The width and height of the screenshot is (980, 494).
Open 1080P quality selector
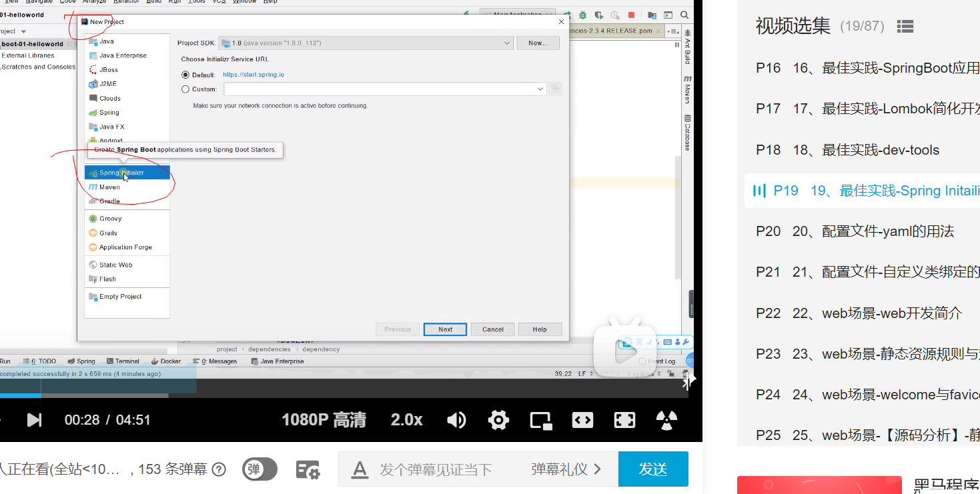[x=324, y=419]
